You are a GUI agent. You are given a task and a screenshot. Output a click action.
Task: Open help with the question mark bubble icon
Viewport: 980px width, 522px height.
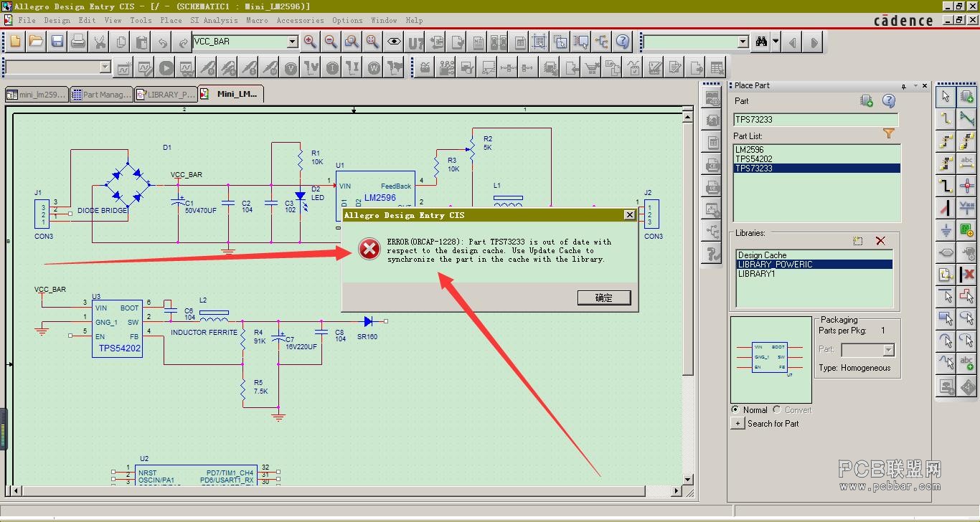coord(623,42)
